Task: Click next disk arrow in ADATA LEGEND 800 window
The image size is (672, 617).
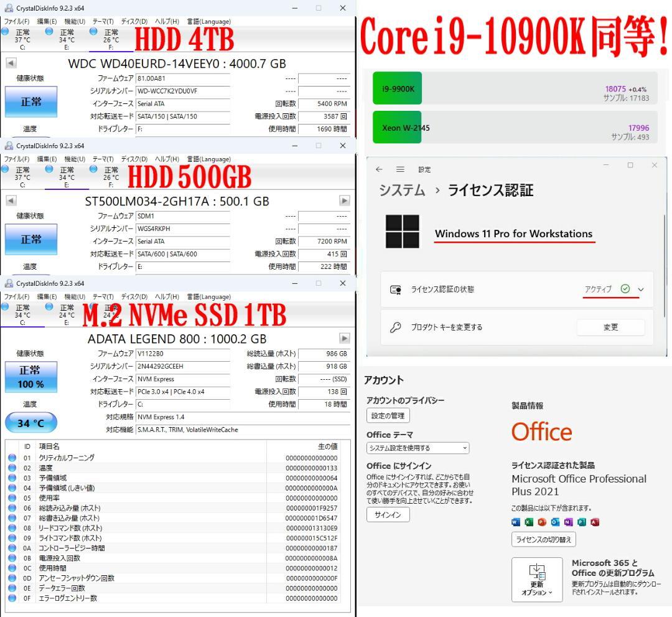Action: point(344,338)
